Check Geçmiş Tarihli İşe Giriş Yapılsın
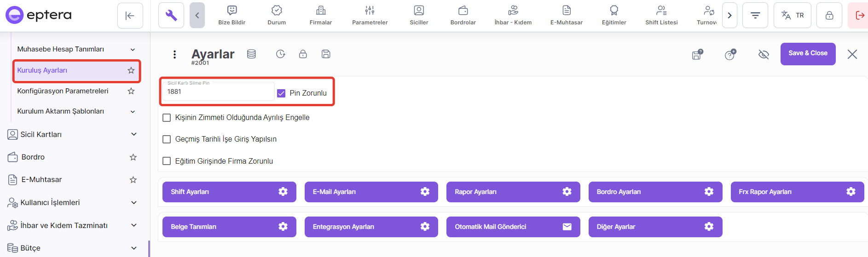Viewport: 868px width, 257px height. point(167,139)
